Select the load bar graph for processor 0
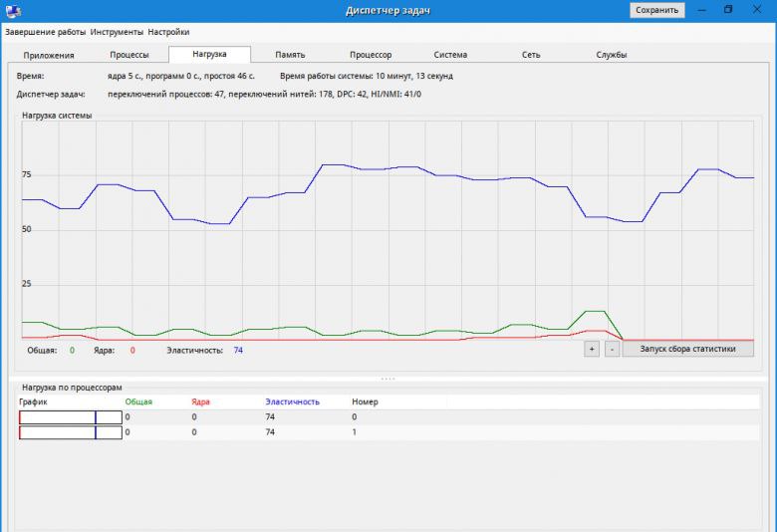The image size is (777, 532). [71, 417]
